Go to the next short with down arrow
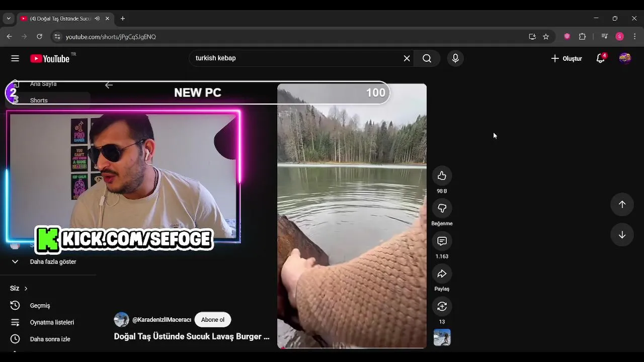644x362 pixels. point(622,235)
